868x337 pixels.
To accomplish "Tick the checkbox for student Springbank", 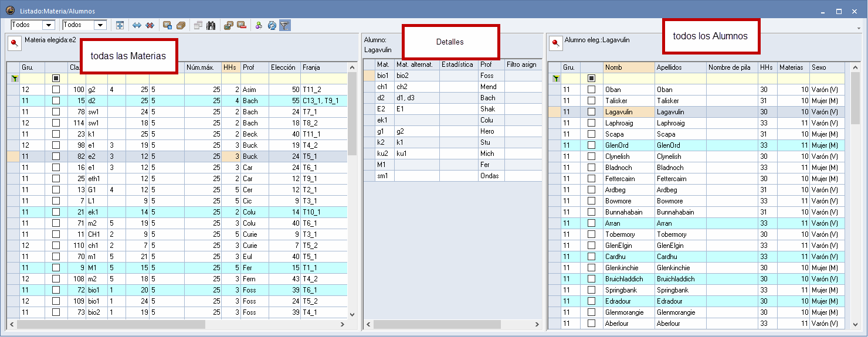I will tap(591, 290).
